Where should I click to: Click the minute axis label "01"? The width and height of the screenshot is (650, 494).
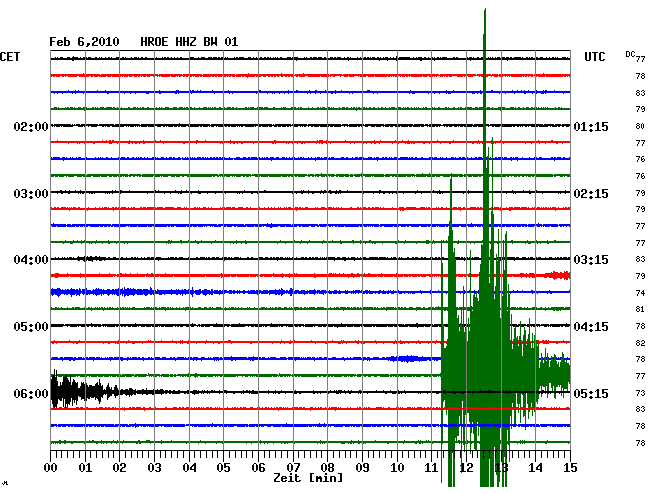(x=85, y=468)
